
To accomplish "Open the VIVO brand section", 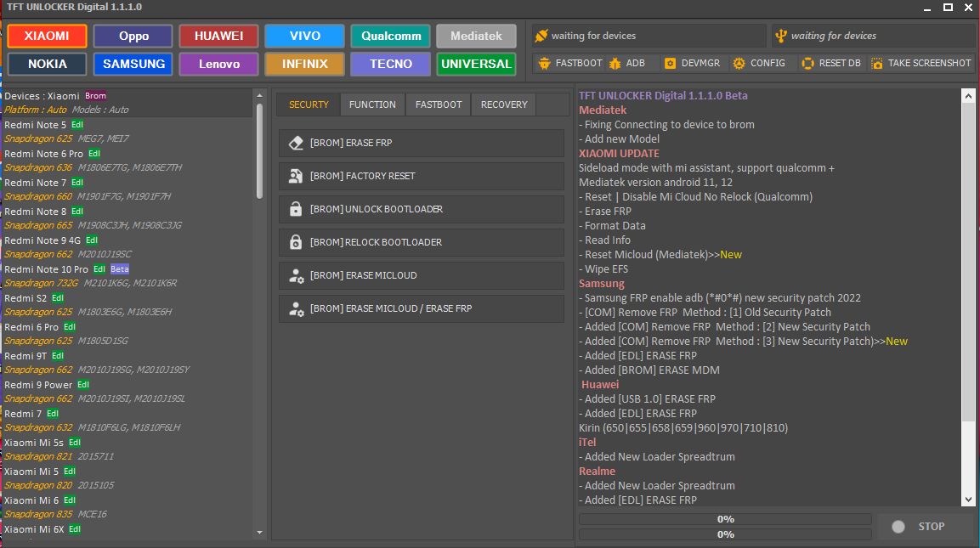I will [x=304, y=37].
